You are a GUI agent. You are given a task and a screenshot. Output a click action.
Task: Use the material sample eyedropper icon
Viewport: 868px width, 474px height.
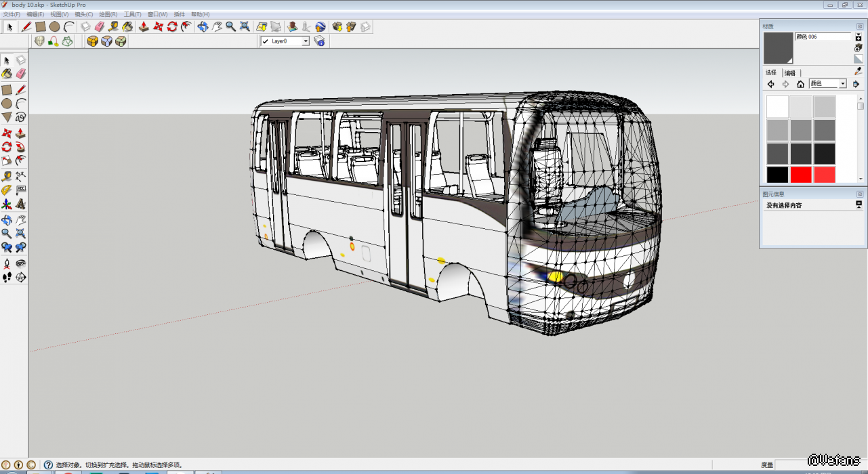(x=858, y=71)
